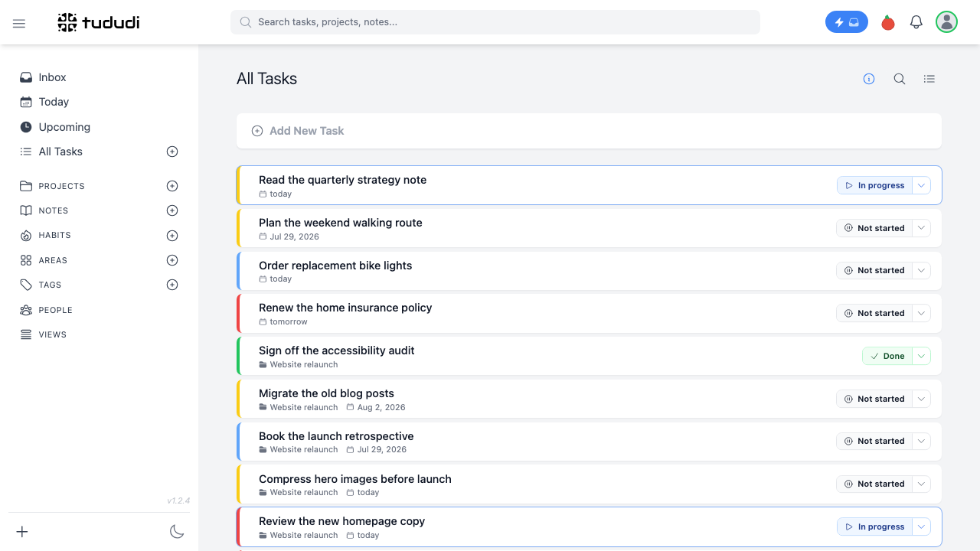Click In progress status of quarterly strategy note

pos(874,185)
